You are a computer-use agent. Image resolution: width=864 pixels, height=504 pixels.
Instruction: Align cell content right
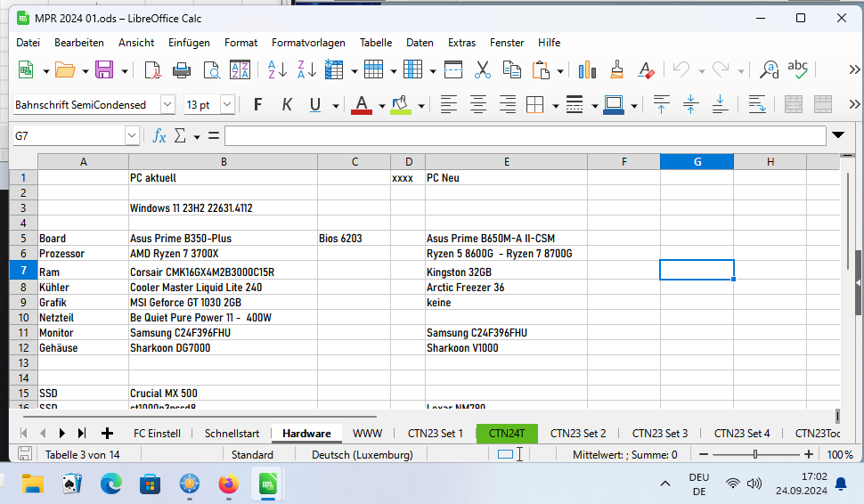click(x=507, y=104)
